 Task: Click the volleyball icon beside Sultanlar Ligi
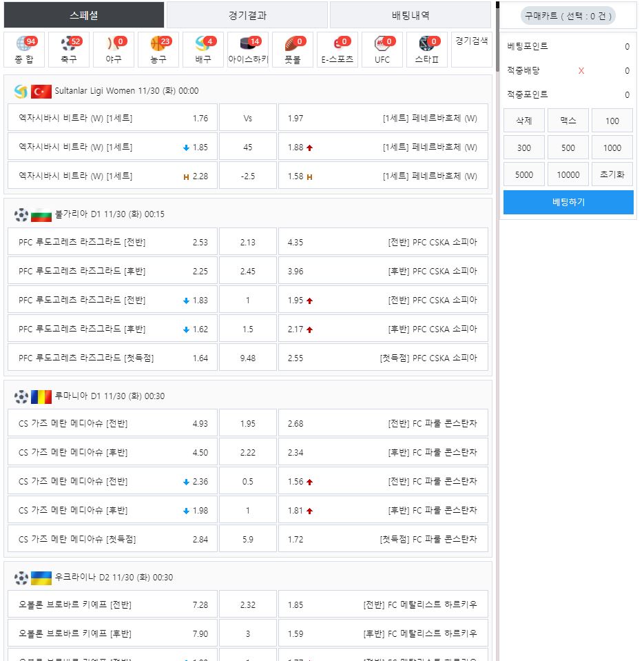[21, 91]
